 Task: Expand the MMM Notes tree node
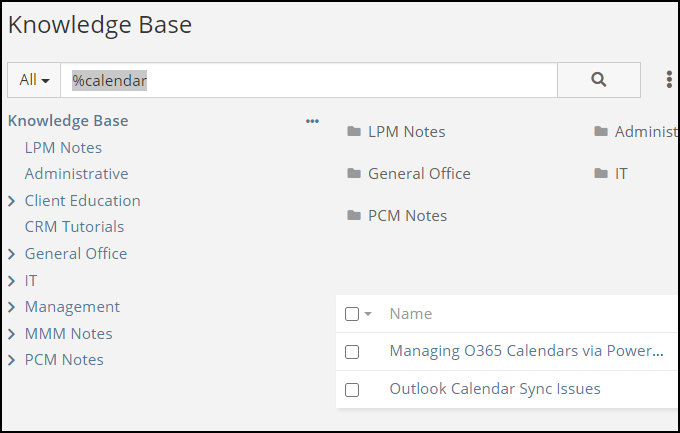[x=12, y=334]
